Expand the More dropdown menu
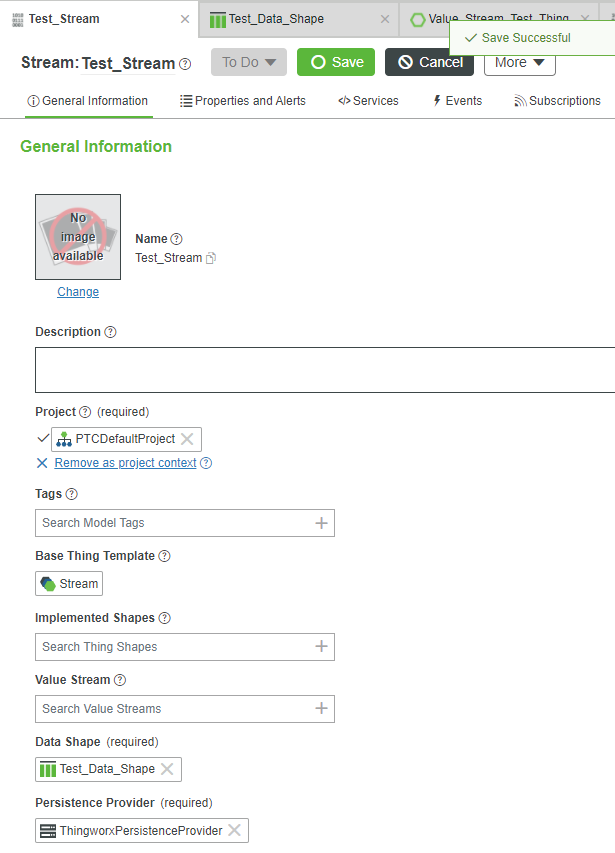The width and height of the screenshot is (615, 853). pyautogui.click(x=519, y=62)
